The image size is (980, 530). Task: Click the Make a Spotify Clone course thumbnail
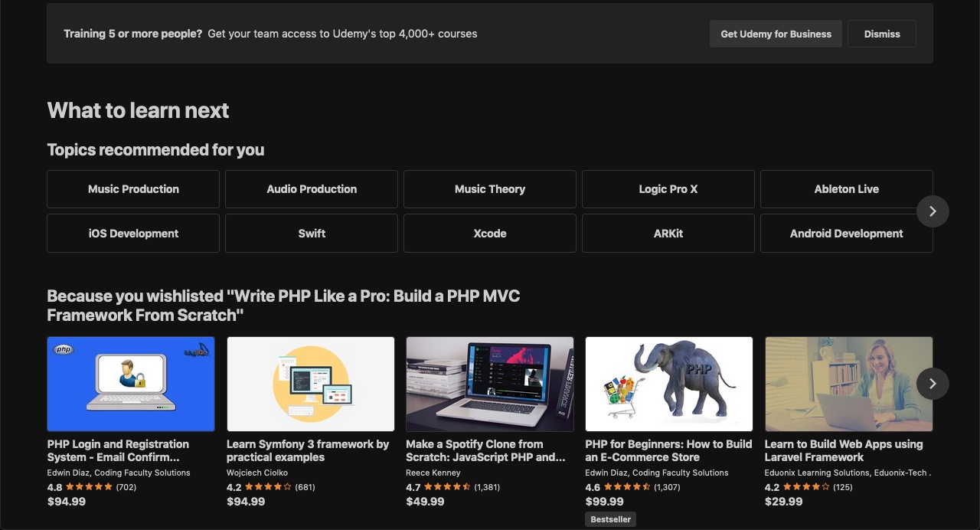point(489,383)
